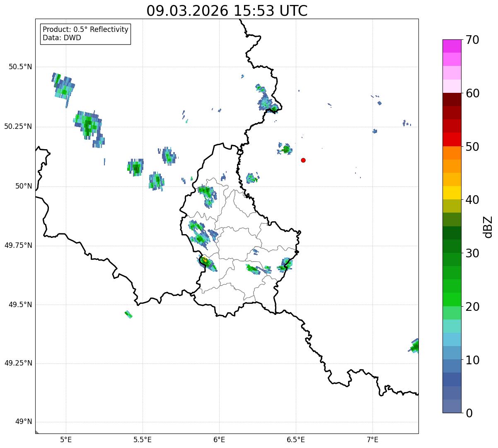Image resolution: width=498 pixels, height=448 pixels.
Task: Click the 0 tick label on colorbar
Action: (469, 413)
